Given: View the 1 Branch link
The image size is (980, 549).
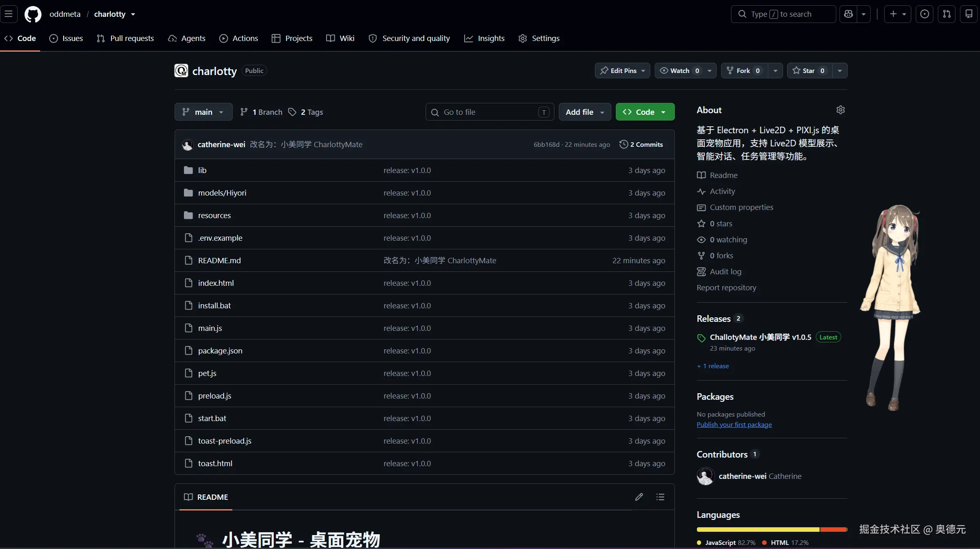Looking at the screenshot, I should point(261,112).
